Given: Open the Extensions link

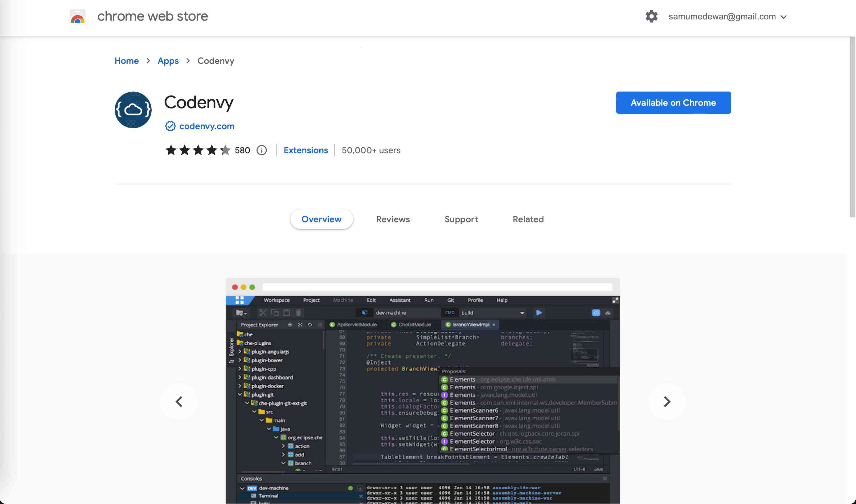Looking at the screenshot, I should click(306, 150).
